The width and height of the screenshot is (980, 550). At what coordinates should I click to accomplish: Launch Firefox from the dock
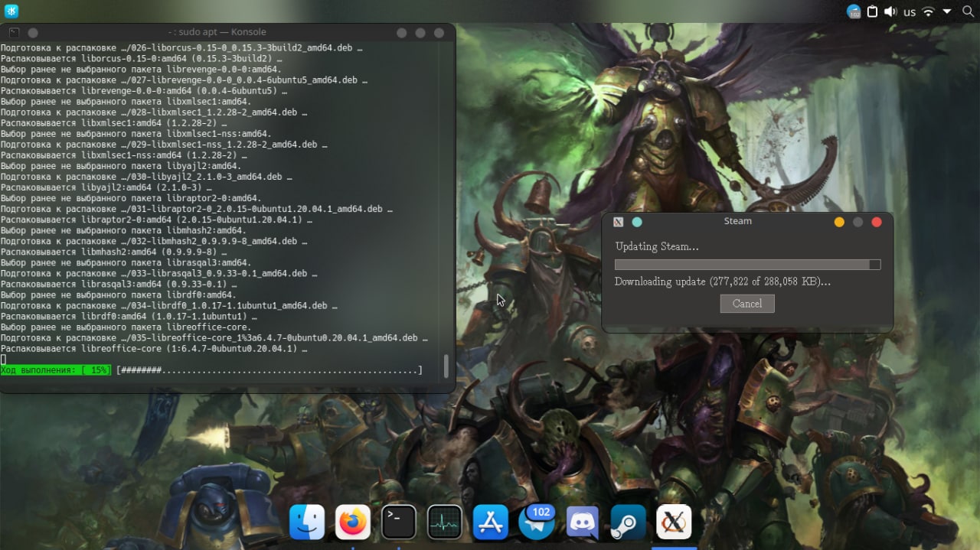353,522
